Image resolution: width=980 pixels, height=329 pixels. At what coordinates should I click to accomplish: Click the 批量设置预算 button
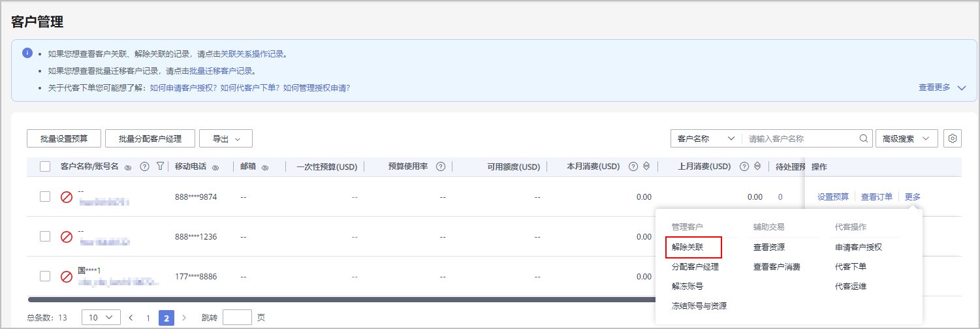click(64, 138)
